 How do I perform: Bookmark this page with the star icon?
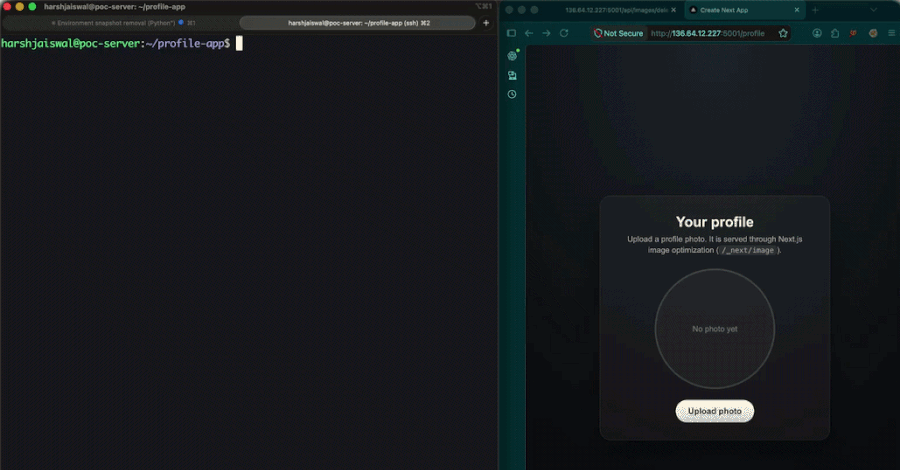coord(783,33)
